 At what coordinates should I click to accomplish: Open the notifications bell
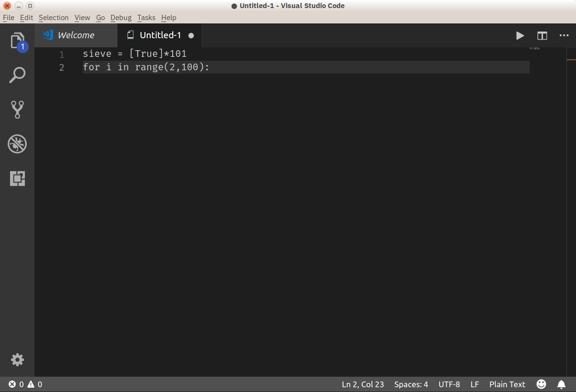tap(561, 384)
